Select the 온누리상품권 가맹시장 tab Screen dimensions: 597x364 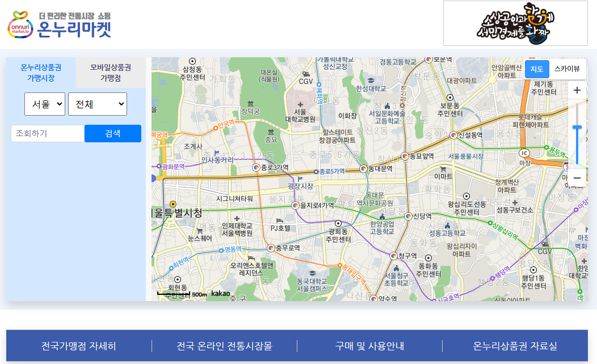tap(40, 72)
